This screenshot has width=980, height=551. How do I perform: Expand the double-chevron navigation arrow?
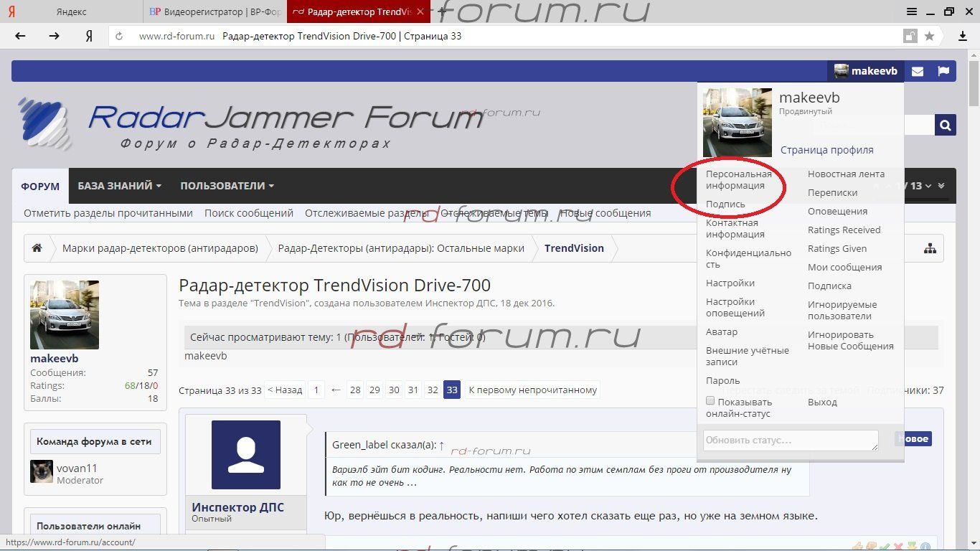941,186
